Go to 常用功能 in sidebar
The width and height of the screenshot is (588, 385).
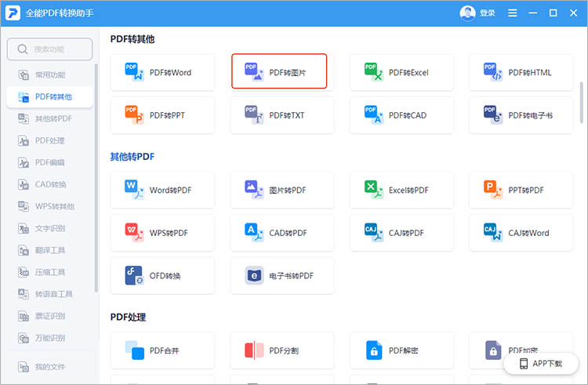[x=49, y=75]
